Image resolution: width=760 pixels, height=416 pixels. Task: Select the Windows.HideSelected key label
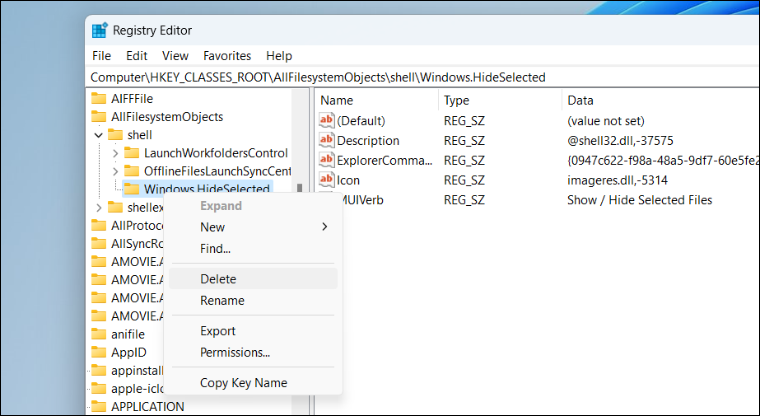[207, 189]
